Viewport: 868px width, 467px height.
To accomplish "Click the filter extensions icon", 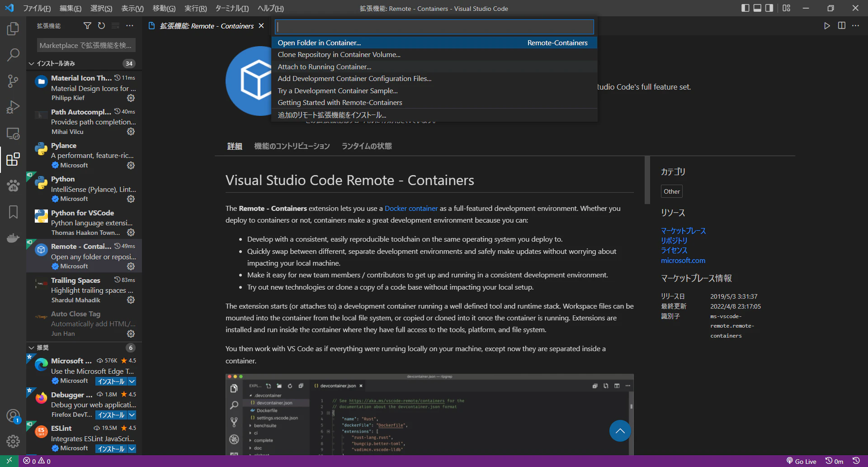I will coord(87,26).
